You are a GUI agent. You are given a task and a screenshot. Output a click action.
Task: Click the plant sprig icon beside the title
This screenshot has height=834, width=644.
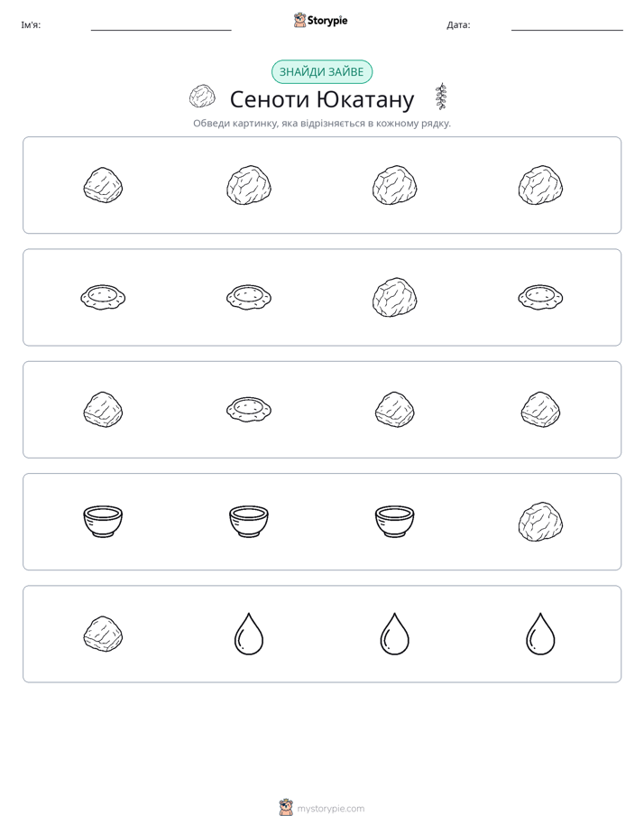[x=441, y=97]
